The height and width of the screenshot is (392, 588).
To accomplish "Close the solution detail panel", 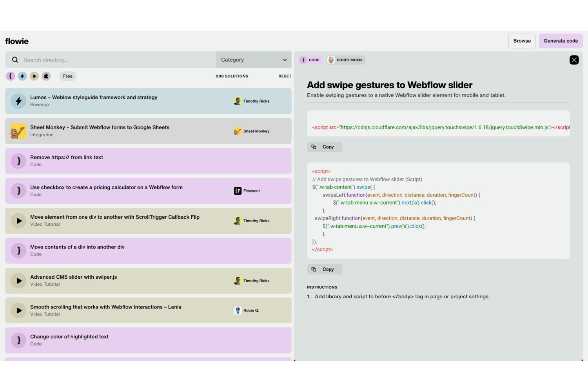I will click(574, 60).
